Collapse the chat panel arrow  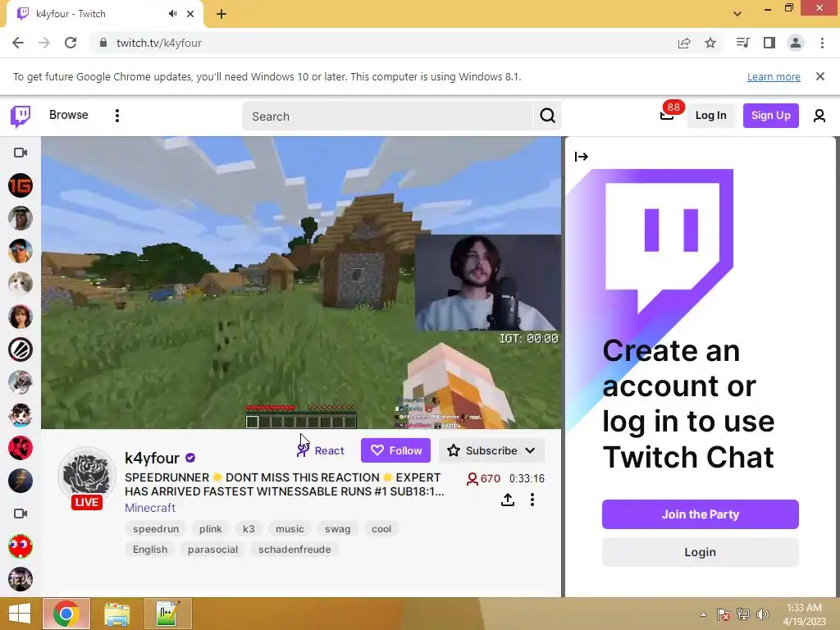582,157
